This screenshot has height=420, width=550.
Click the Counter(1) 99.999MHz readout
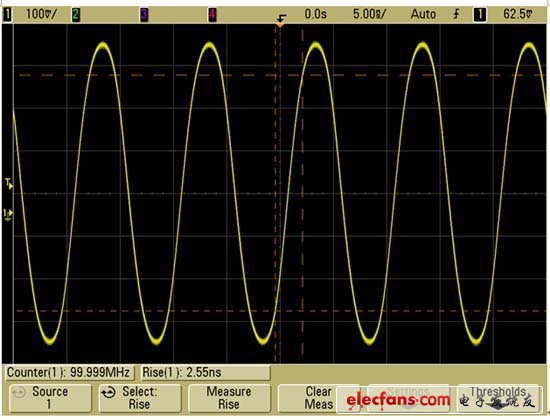69,373
